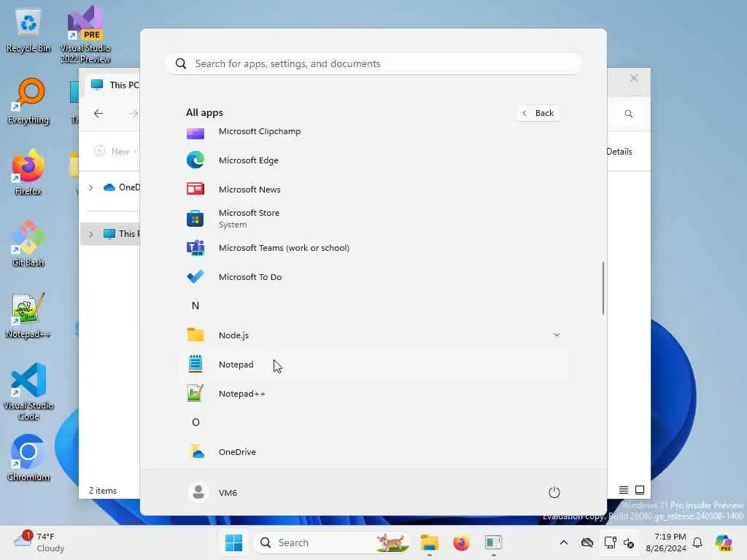Open Firefox from the taskbar
The image size is (747, 560).
[x=461, y=542]
